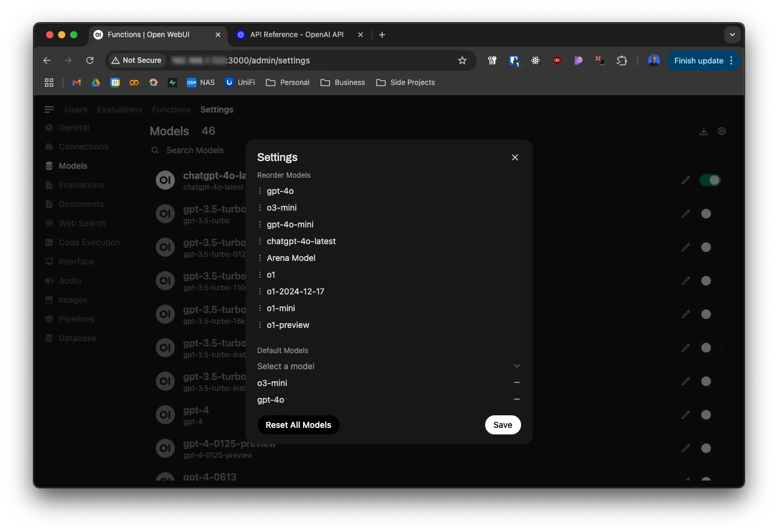The image size is (778, 532).
Task: Open Code Execution settings
Action: point(83,242)
